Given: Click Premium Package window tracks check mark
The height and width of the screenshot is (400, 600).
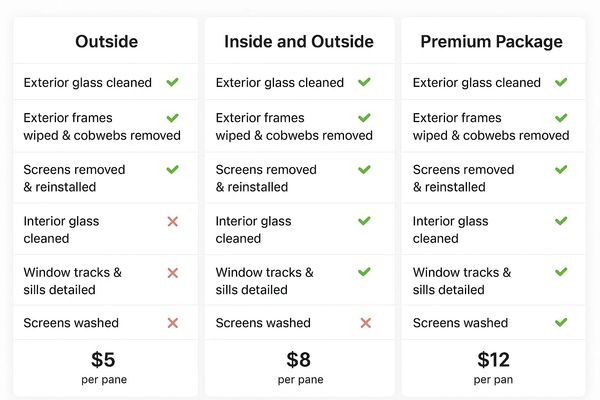Looking at the screenshot, I should [561, 272].
